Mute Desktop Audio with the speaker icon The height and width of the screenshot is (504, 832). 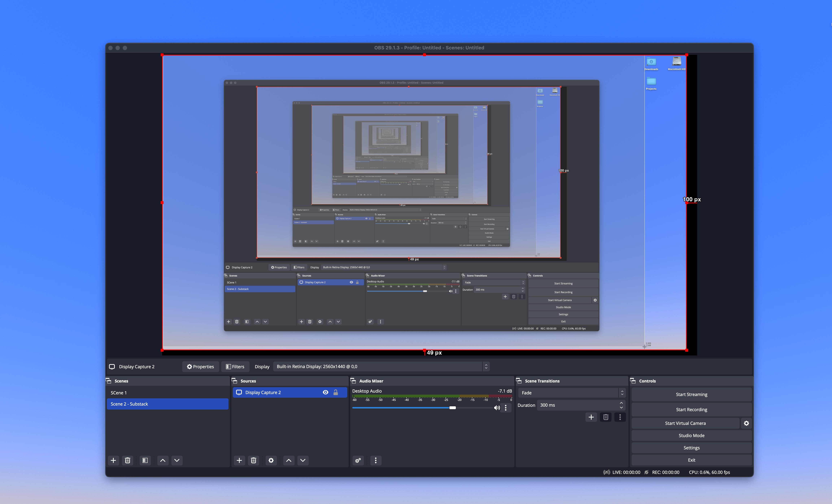[x=496, y=408]
